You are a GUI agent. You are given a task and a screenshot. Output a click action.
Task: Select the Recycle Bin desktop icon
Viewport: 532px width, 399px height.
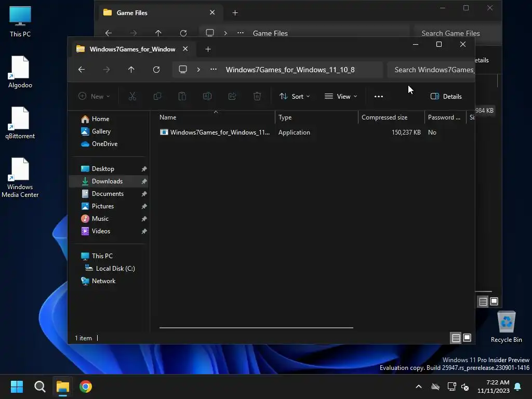(506, 327)
